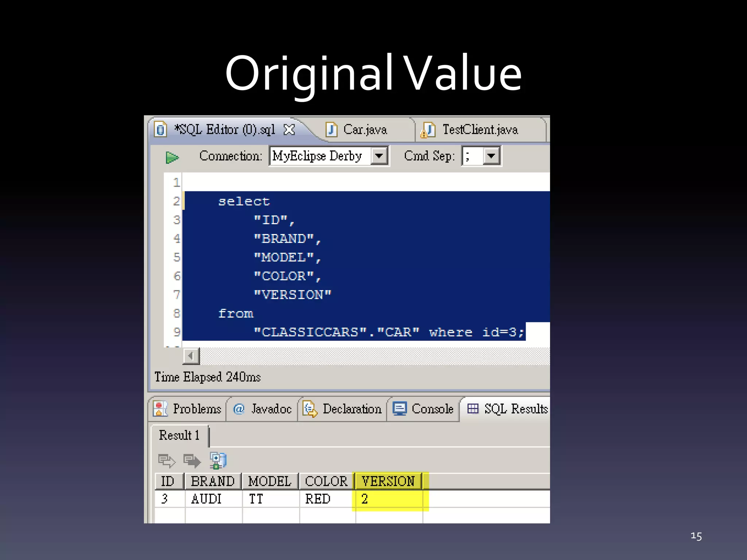
Task: Click the Time Elapsed 240ms status text
Action: click(x=208, y=377)
